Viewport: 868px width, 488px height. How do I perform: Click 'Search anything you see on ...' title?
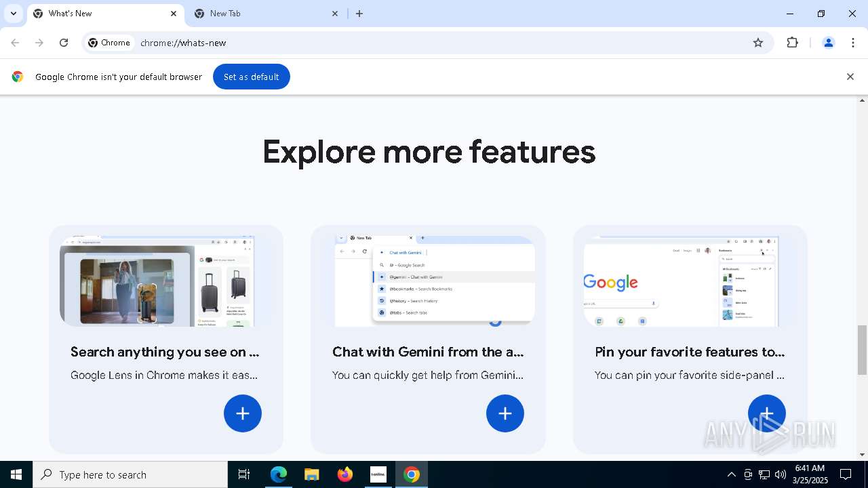165,352
